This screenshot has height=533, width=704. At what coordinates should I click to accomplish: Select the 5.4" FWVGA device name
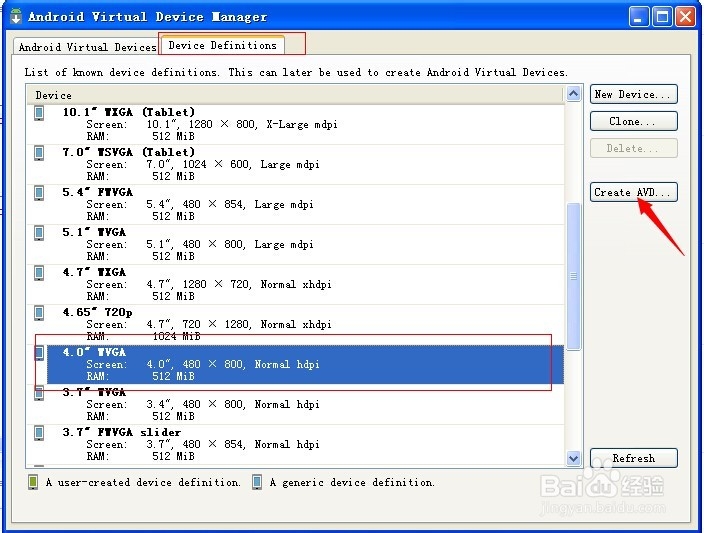(x=97, y=192)
